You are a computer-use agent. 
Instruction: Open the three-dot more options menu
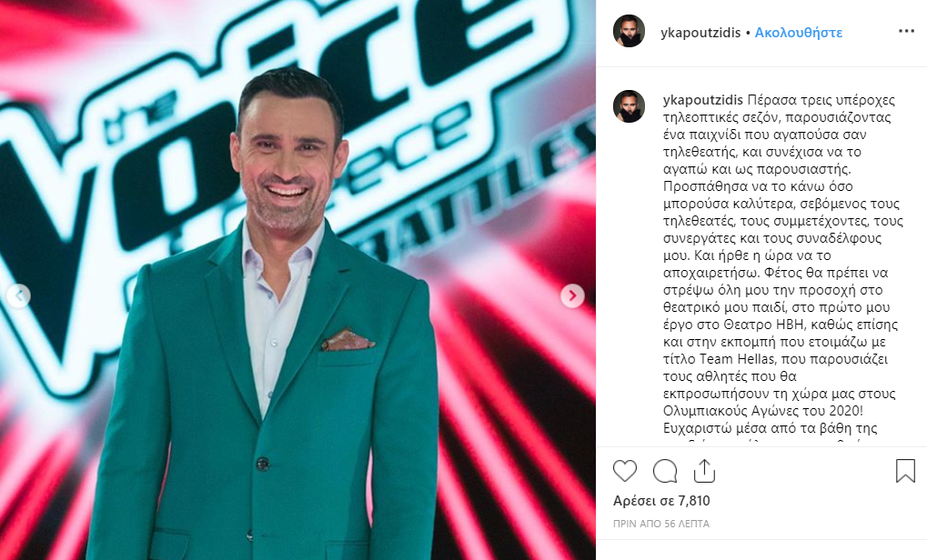(x=906, y=31)
